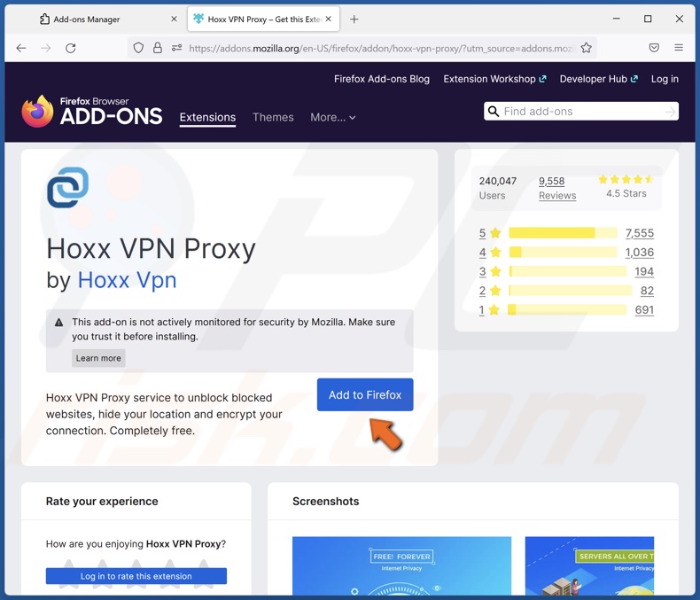Click the 4-star rating progress bar

coord(563,253)
